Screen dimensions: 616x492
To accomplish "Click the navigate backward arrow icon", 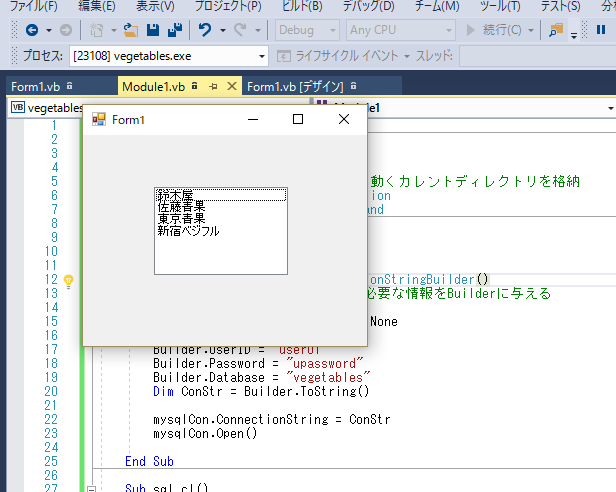I will click(31, 30).
